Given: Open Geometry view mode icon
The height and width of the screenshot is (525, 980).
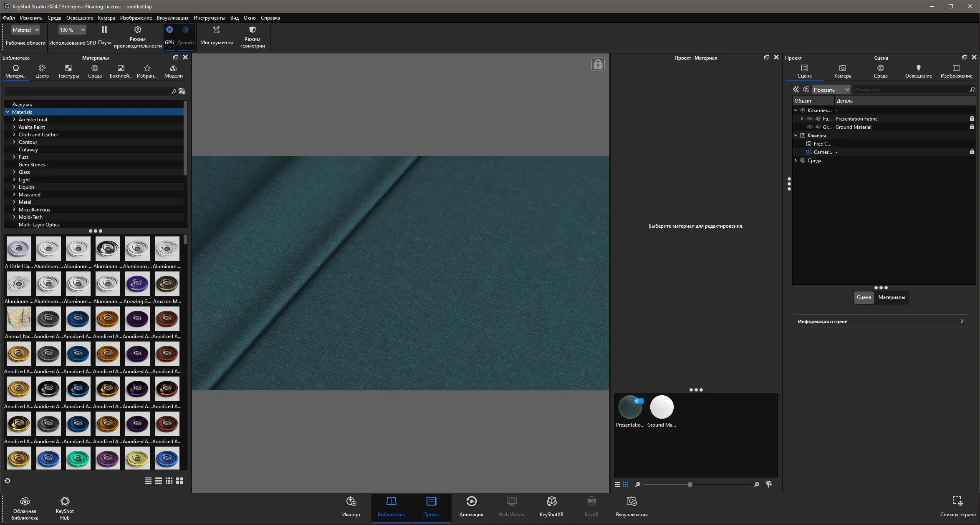Looking at the screenshot, I should point(252,30).
